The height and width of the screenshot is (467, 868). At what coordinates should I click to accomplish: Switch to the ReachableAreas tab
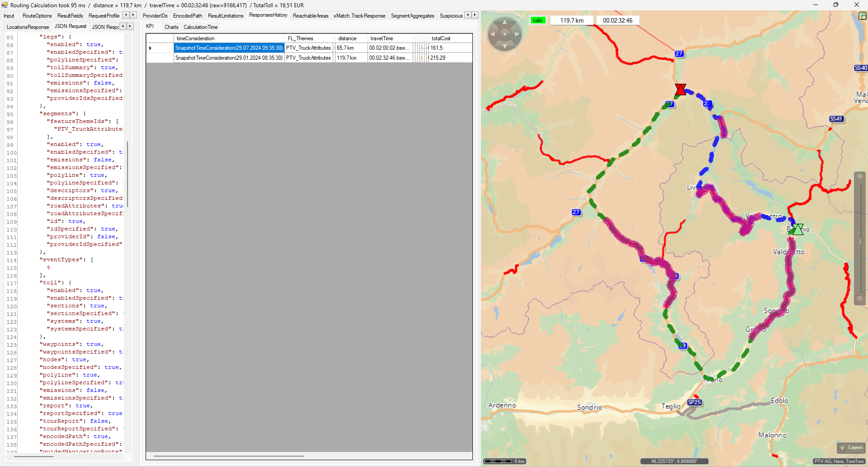coord(310,16)
